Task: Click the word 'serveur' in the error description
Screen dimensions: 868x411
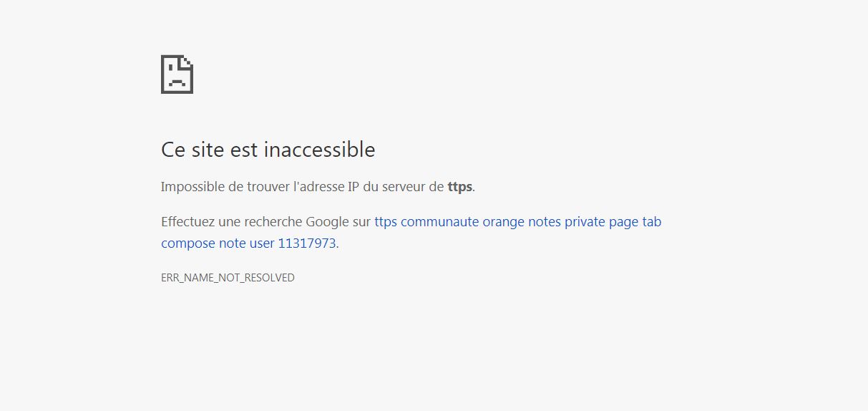Action: 404,187
